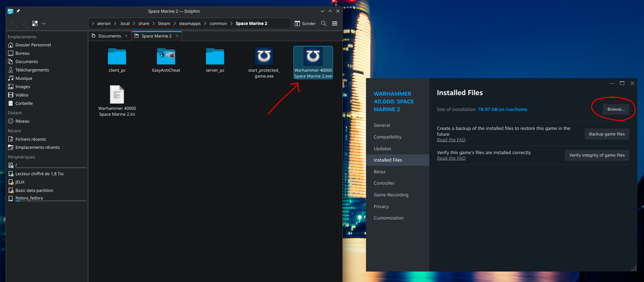Click the Dolphin app icon in titlebar

pos(10,11)
